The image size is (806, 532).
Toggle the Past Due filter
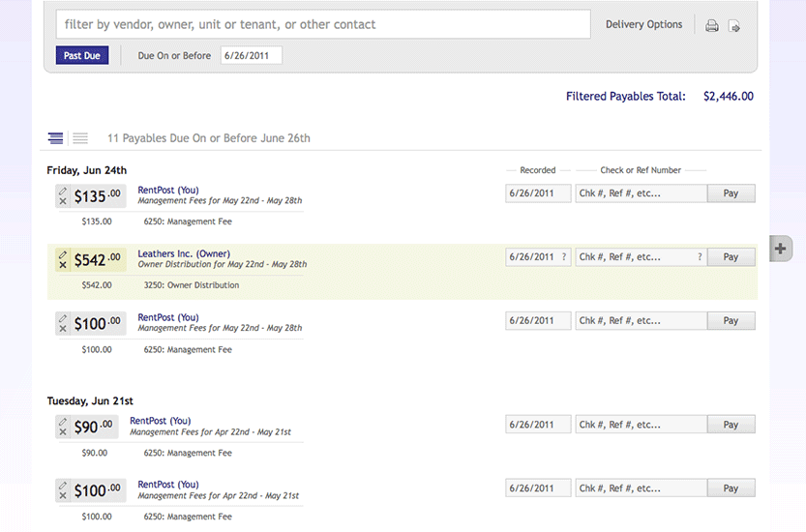[82, 56]
